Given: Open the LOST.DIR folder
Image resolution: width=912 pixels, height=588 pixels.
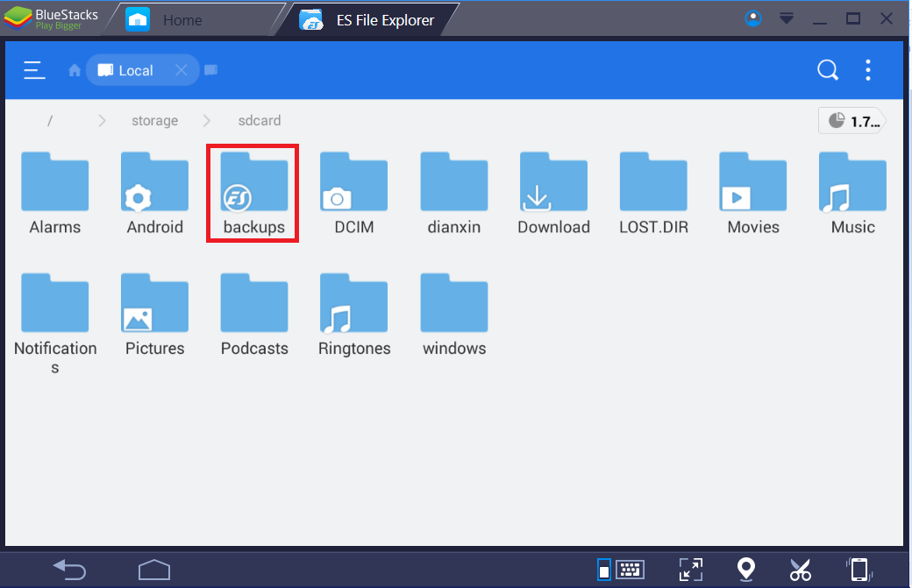Looking at the screenshot, I should (654, 194).
